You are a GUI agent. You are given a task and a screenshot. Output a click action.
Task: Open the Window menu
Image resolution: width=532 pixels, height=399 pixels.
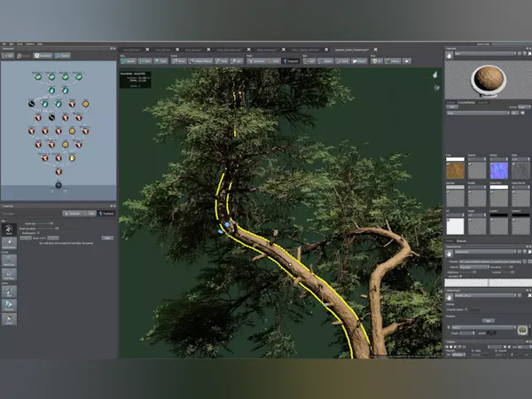point(30,44)
